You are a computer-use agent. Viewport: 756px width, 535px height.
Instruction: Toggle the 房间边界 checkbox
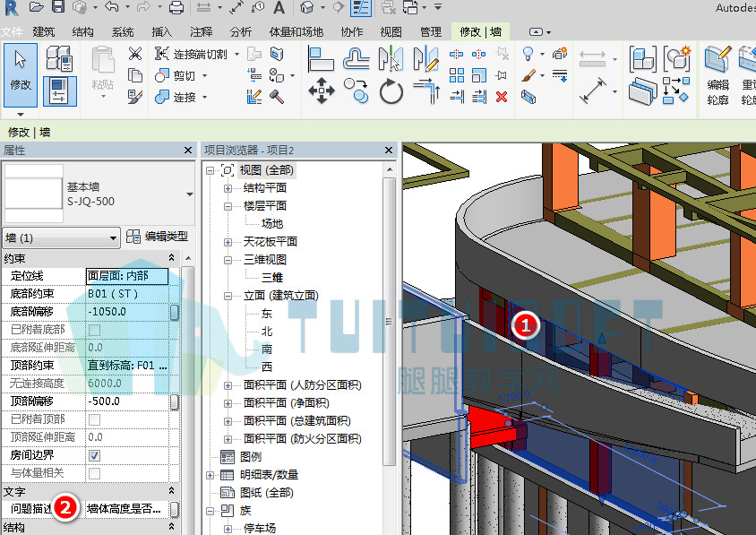[95, 455]
